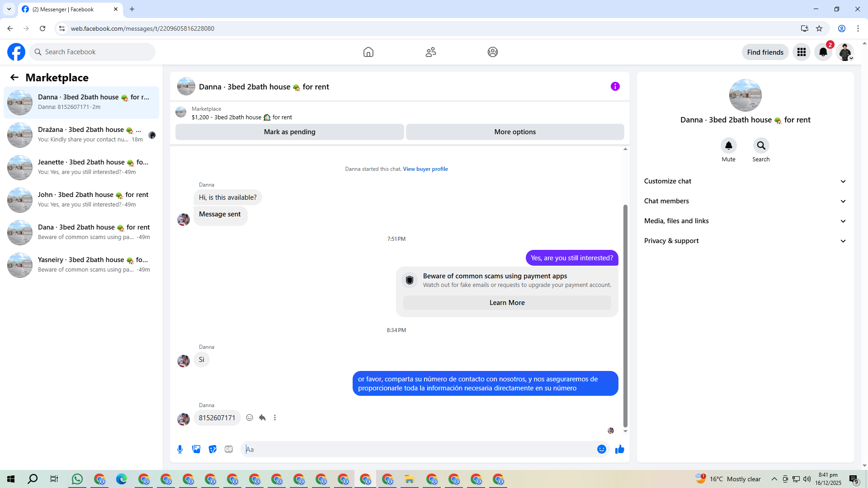Open View buyer profile link
Screen dimensions: 868x488
tap(425, 169)
